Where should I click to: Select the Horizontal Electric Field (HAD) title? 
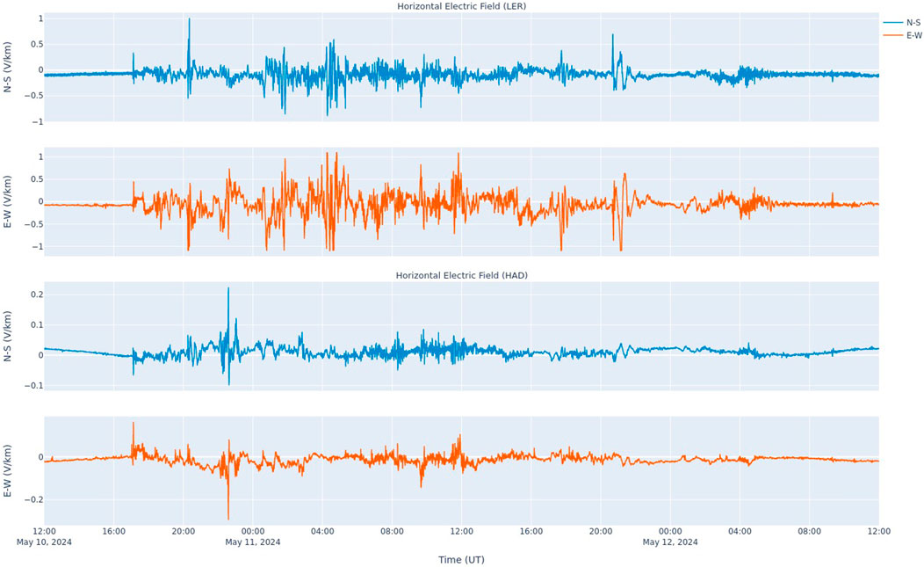[x=461, y=275]
